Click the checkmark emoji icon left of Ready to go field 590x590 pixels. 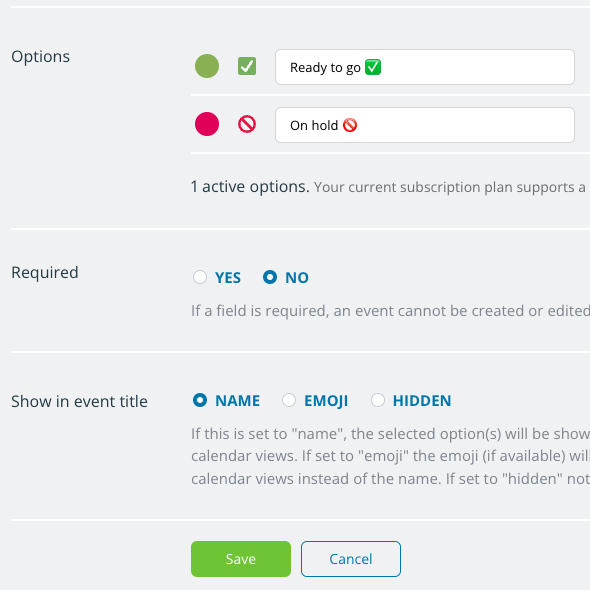(x=247, y=66)
